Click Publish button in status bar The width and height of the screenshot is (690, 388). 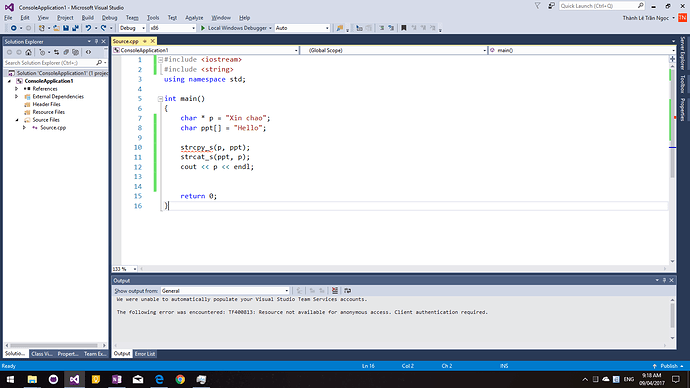coord(668,366)
